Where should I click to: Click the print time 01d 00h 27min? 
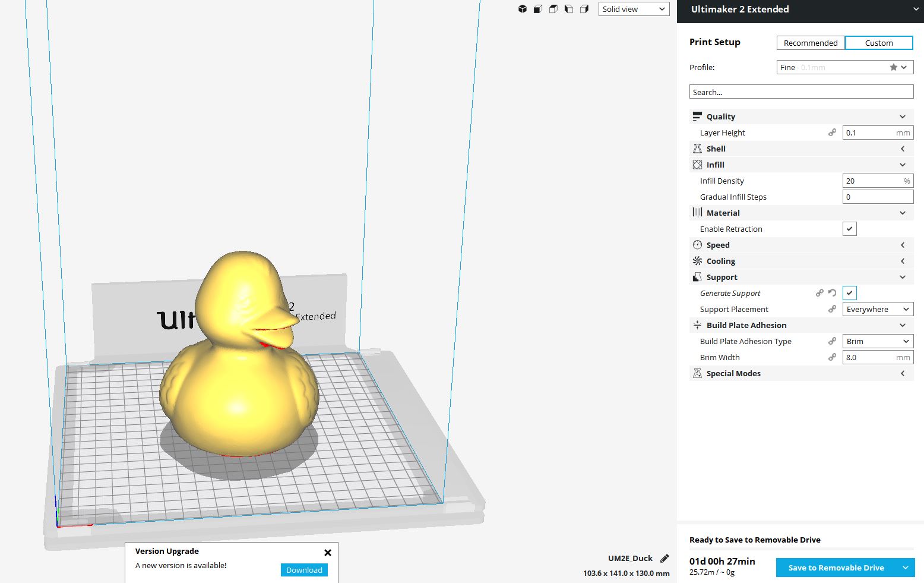(722, 561)
